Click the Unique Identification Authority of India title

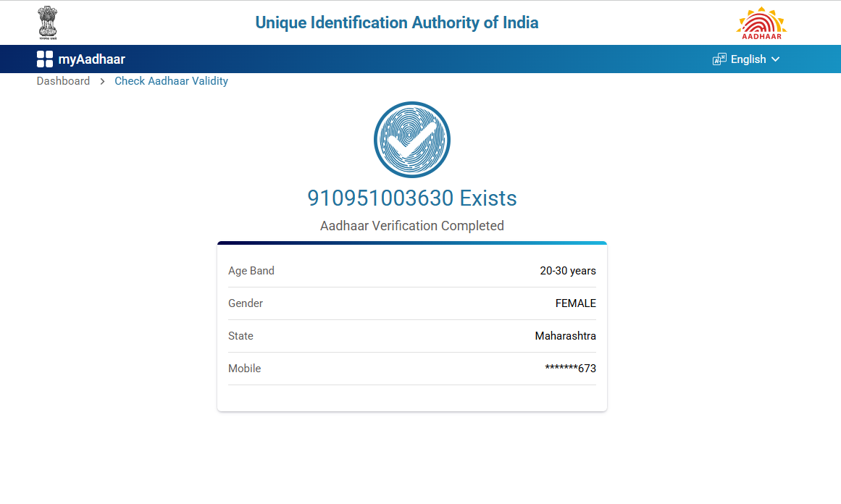(397, 22)
